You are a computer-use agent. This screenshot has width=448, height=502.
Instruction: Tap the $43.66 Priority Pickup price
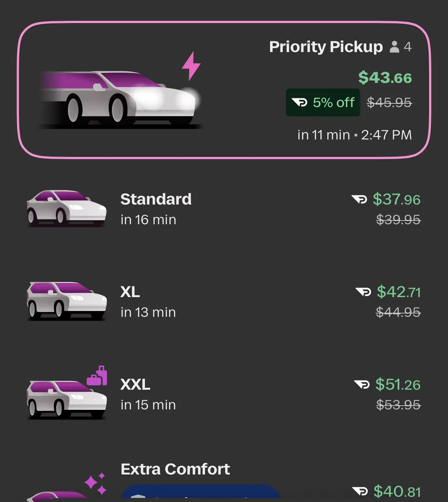pos(385,78)
